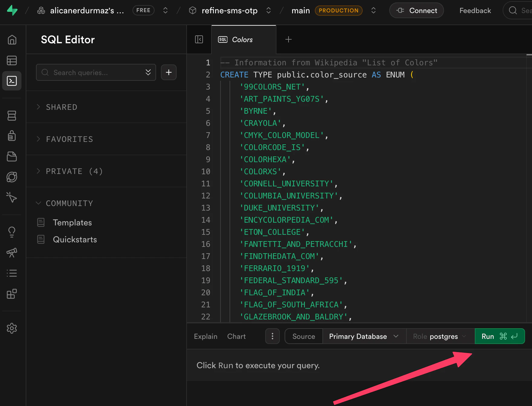
Task: Open the Table Editor icon in sidebar
Action: pos(12,61)
